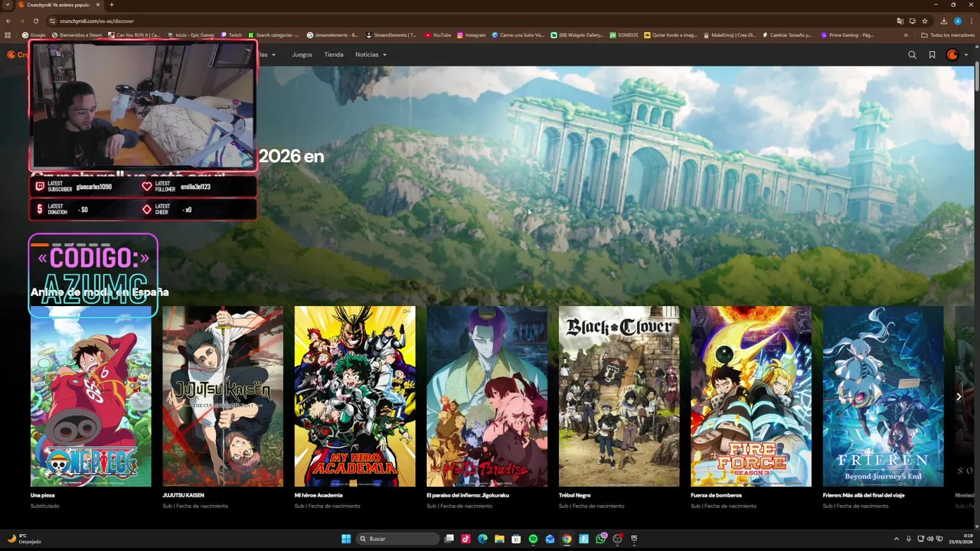The width and height of the screenshot is (980, 551).
Task: Click the 'Una pieza' title link
Action: [43, 495]
